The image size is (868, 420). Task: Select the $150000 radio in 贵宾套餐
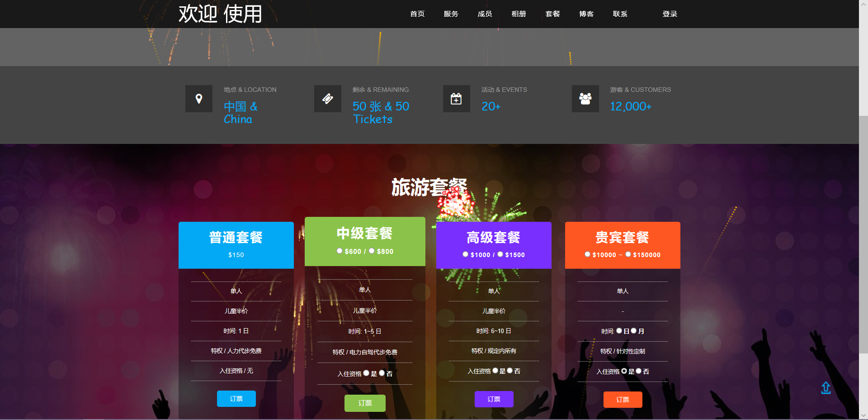click(628, 254)
